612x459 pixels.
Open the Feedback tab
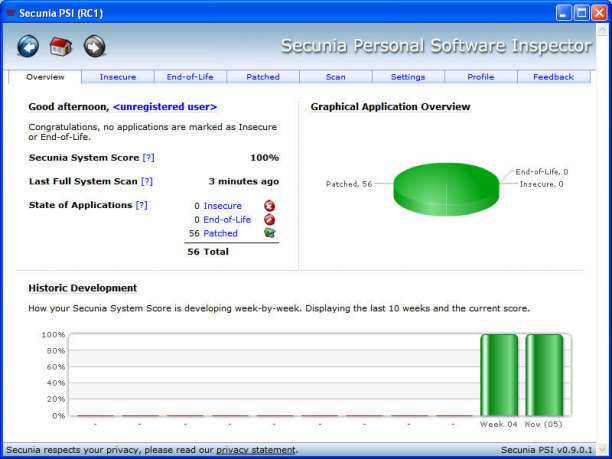coord(553,77)
